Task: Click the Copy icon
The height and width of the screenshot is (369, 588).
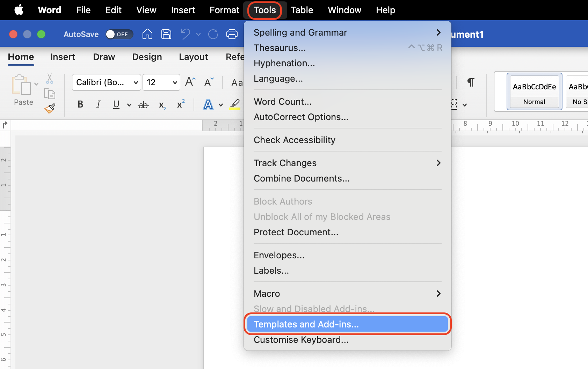Action: coord(50,94)
